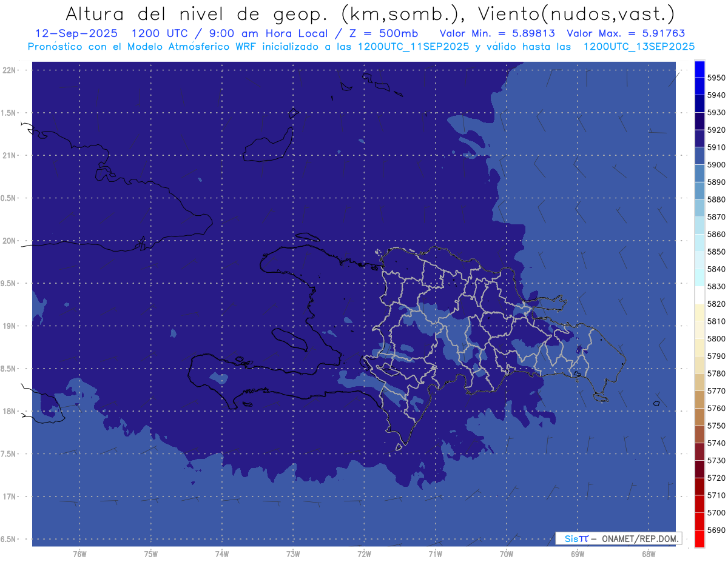Select the colorbar swatch between 5900 and 5910

coord(699,156)
